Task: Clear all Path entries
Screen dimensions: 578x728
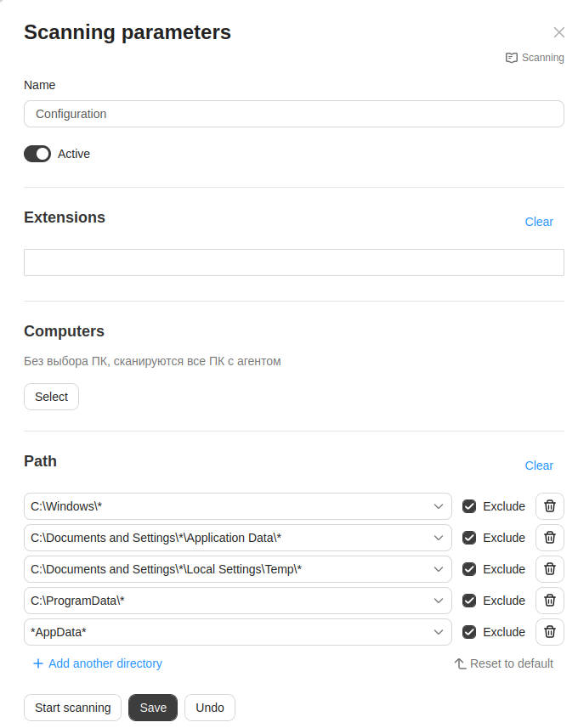Action: click(539, 466)
